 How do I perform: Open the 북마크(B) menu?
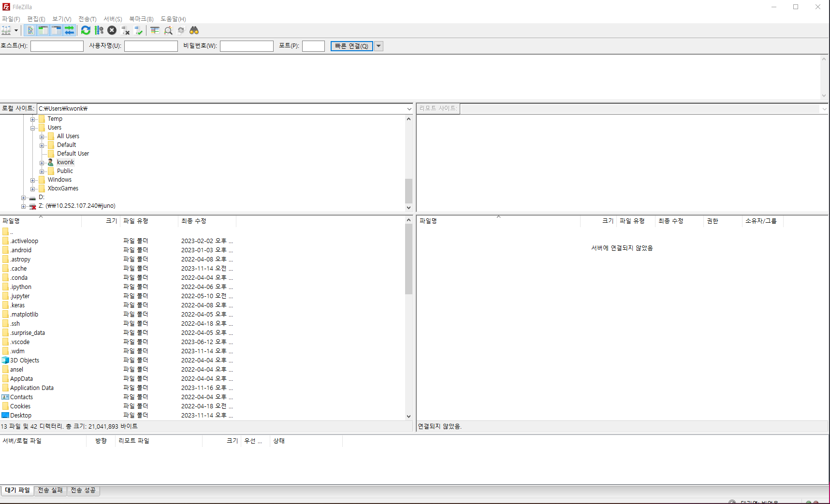coord(141,19)
